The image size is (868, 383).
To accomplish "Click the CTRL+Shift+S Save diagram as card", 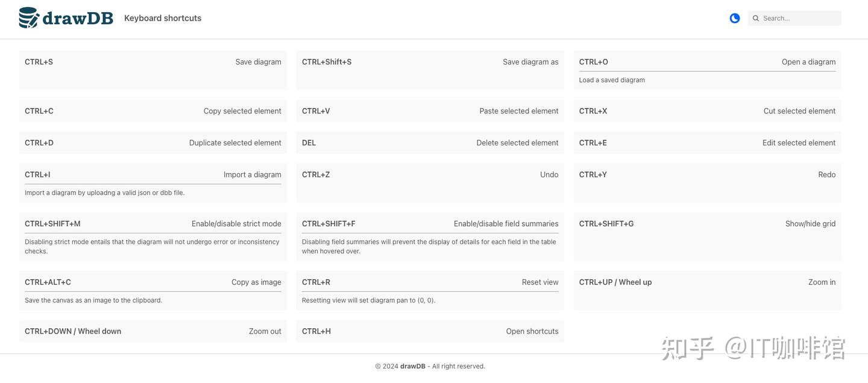I will (x=430, y=70).
